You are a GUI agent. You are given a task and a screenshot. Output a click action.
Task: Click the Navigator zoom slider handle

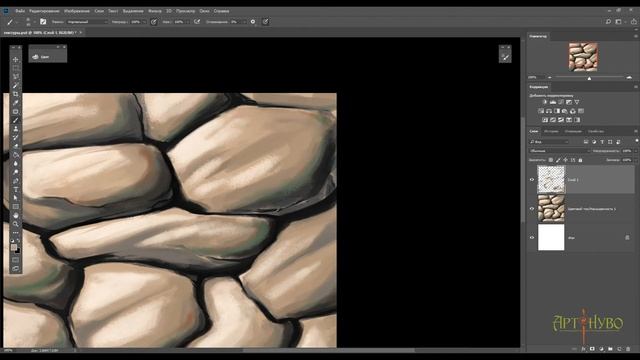(589, 78)
